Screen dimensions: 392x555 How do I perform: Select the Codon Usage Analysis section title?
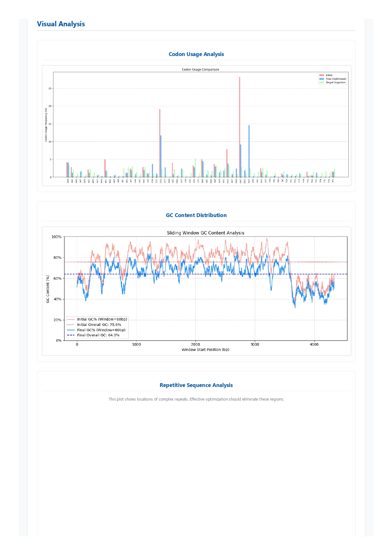coord(196,54)
